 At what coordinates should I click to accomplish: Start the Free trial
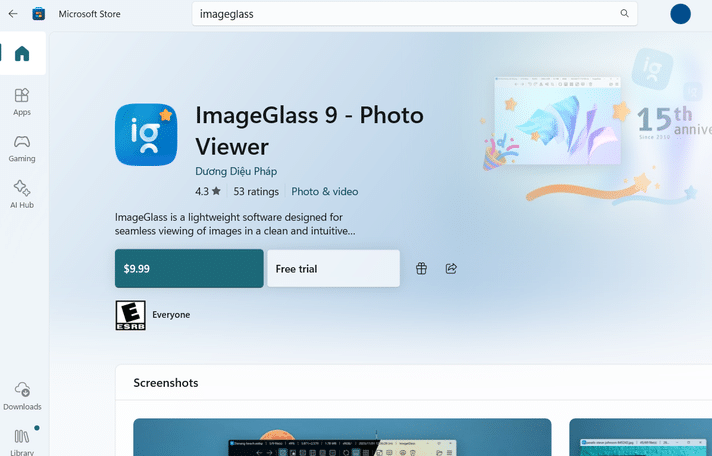click(x=333, y=268)
